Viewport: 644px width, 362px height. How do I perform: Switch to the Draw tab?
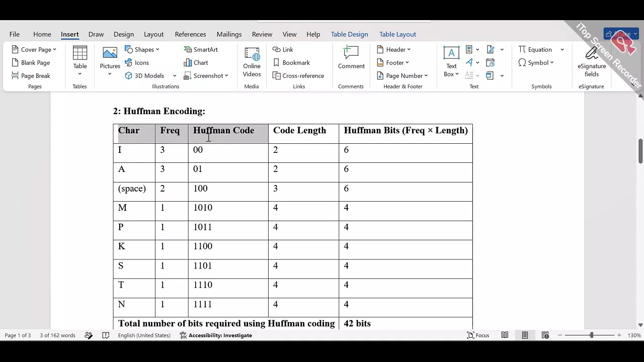96,34
